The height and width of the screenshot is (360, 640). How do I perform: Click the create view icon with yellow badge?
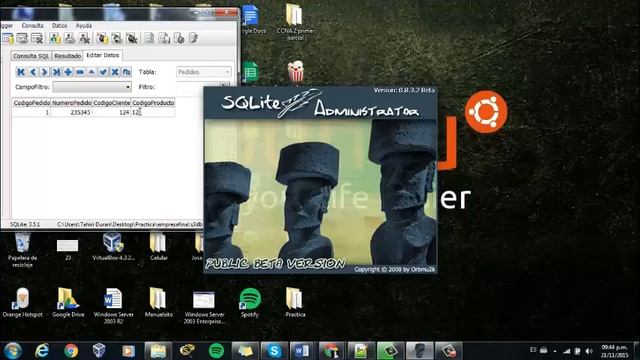[102, 39]
